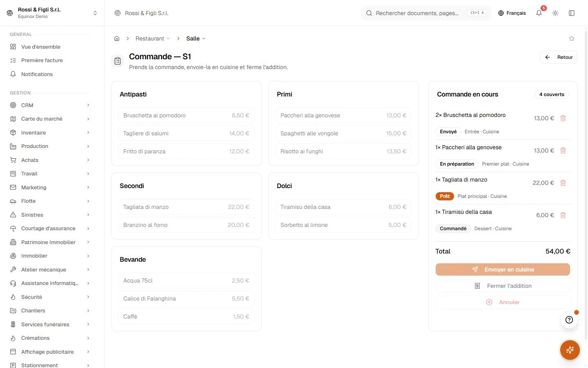Open the help question mark button
Screen dimensions: 588x368
click(x=569, y=320)
